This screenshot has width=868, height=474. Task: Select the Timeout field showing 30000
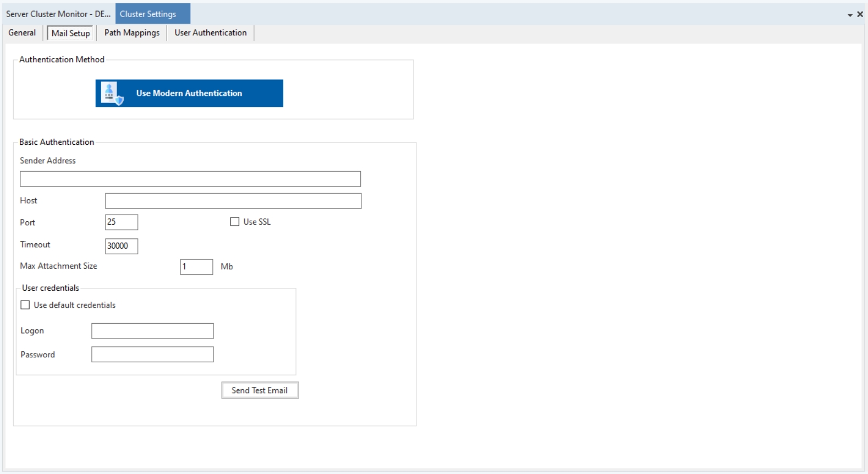pos(122,246)
